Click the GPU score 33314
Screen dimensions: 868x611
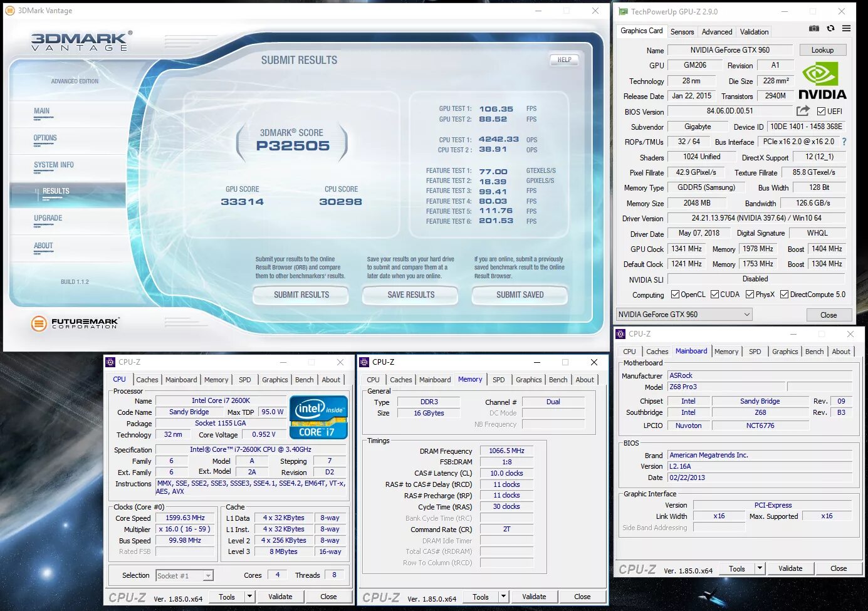pyautogui.click(x=242, y=202)
